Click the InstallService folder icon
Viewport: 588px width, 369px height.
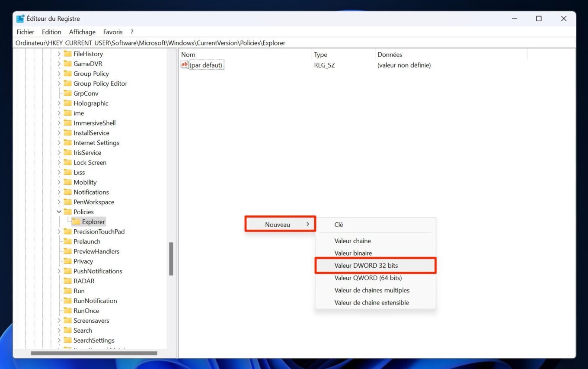click(67, 133)
